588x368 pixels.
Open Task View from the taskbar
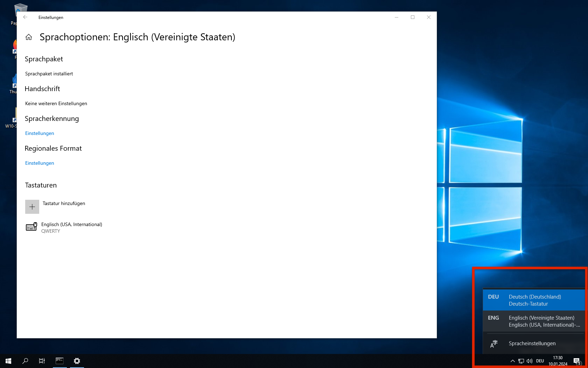[x=42, y=361]
